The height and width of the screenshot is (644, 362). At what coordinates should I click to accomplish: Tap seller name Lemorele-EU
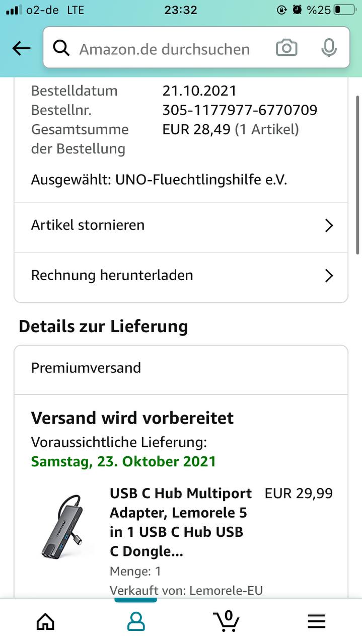coord(226,591)
